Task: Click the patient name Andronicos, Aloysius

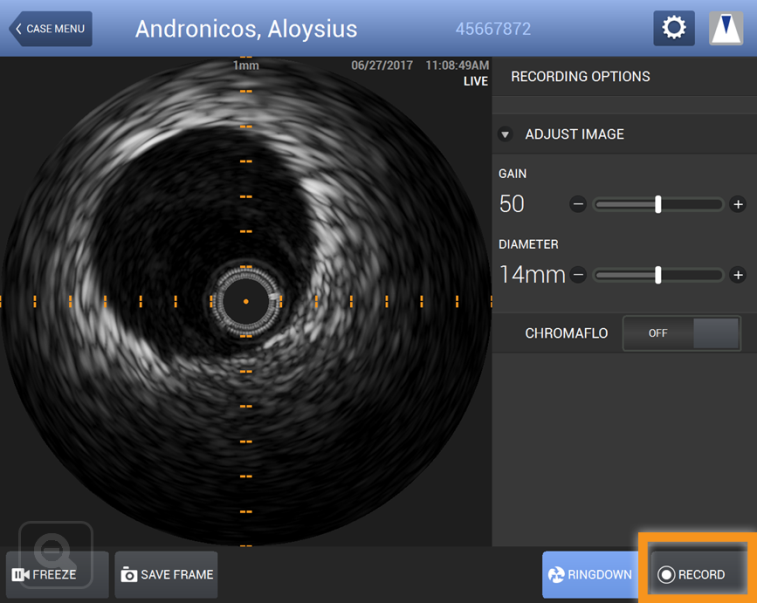Action: coord(246,29)
